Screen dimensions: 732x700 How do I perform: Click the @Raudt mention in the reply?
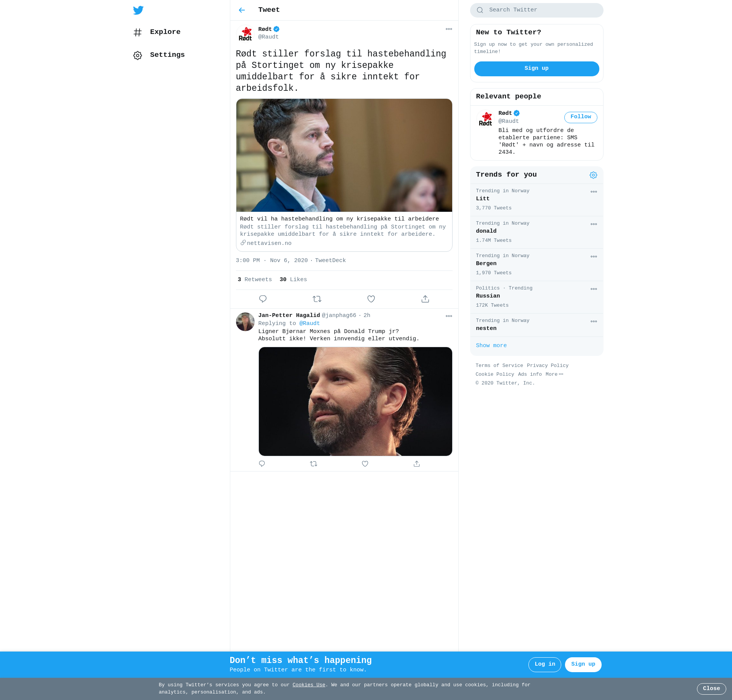(x=310, y=323)
